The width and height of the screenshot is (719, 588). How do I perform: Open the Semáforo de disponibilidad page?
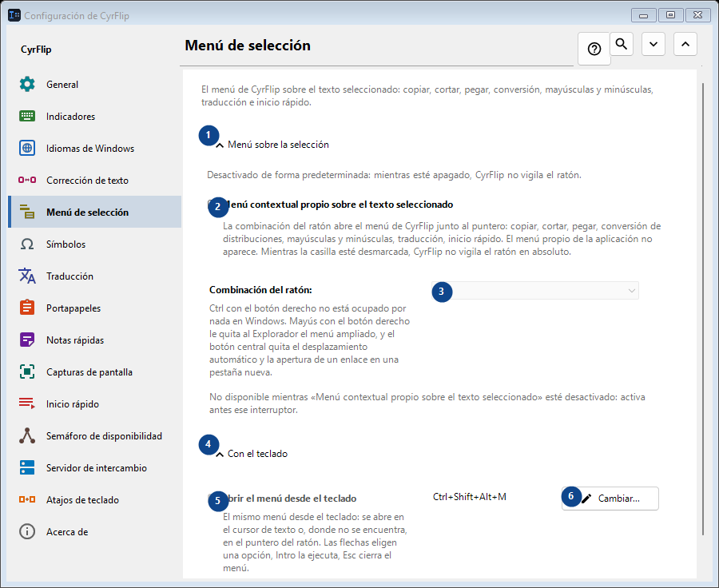[95, 435]
